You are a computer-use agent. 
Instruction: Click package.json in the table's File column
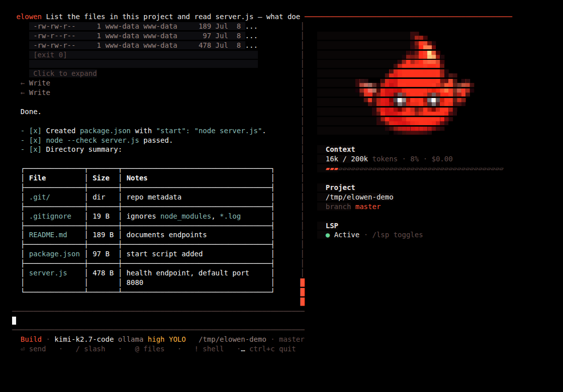pos(55,254)
